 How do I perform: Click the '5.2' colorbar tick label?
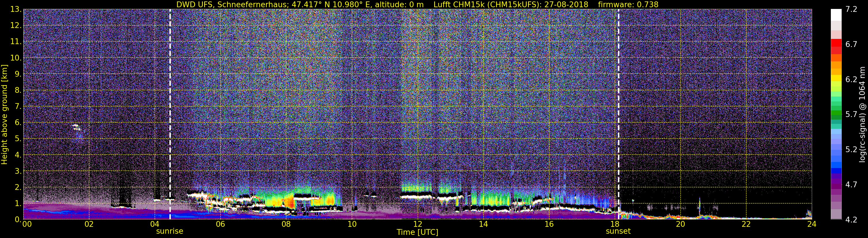[x=851, y=150]
